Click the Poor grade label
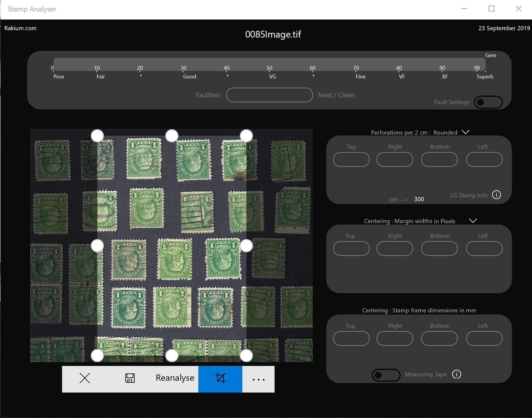The height and width of the screenshot is (418, 532). [59, 77]
